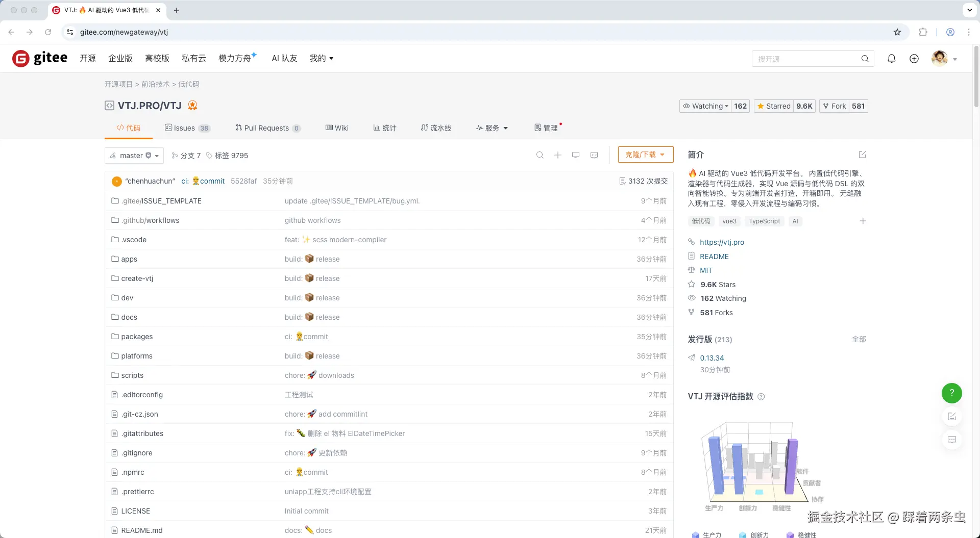Open the README.md file
Viewport: 980px width, 538px height.
(x=142, y=530)
